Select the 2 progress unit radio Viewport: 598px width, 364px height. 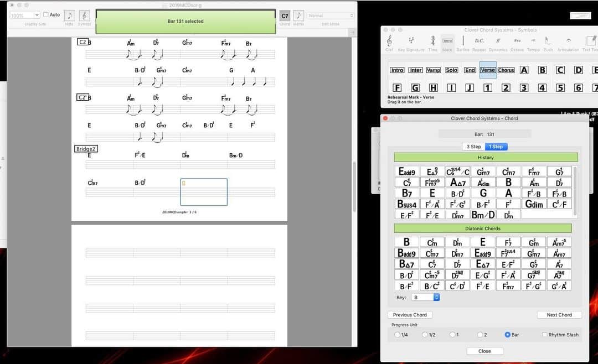pyautogui.click(x=480, y=335)
